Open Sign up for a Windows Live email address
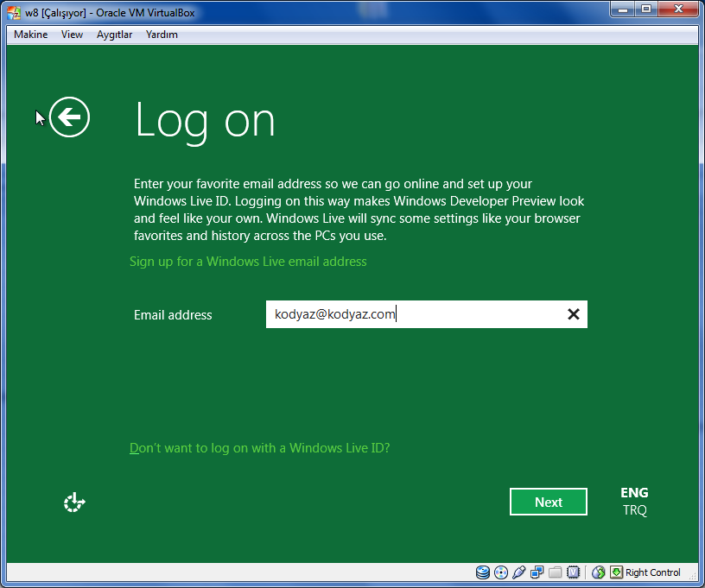Image resolution: width=705 pixels, height=588 pixels. tap(248, 262)
